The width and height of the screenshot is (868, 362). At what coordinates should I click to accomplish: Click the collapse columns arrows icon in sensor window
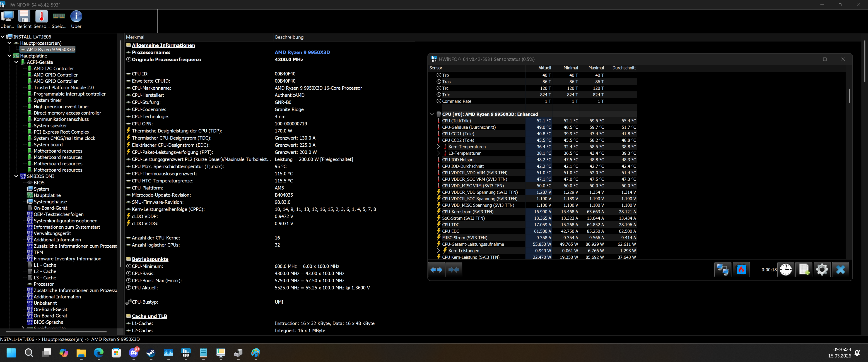(454, 270)
